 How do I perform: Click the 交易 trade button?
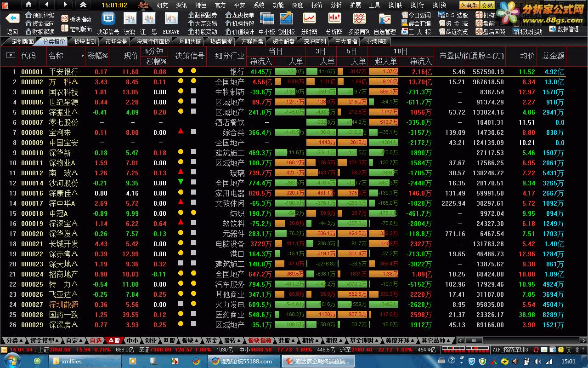coord(487,5)
